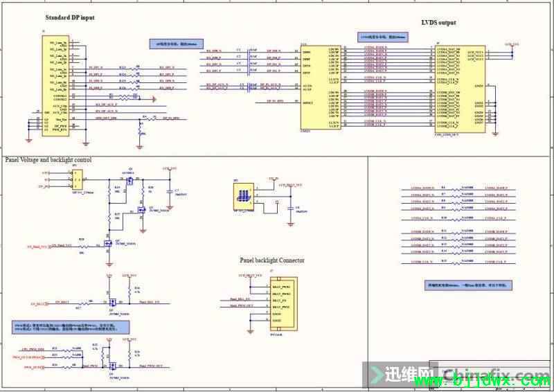Click the yellow panel backlight connector block
The height and width of the screenshot is (392, 554).
pyautogui.click(x=284, y=304)
